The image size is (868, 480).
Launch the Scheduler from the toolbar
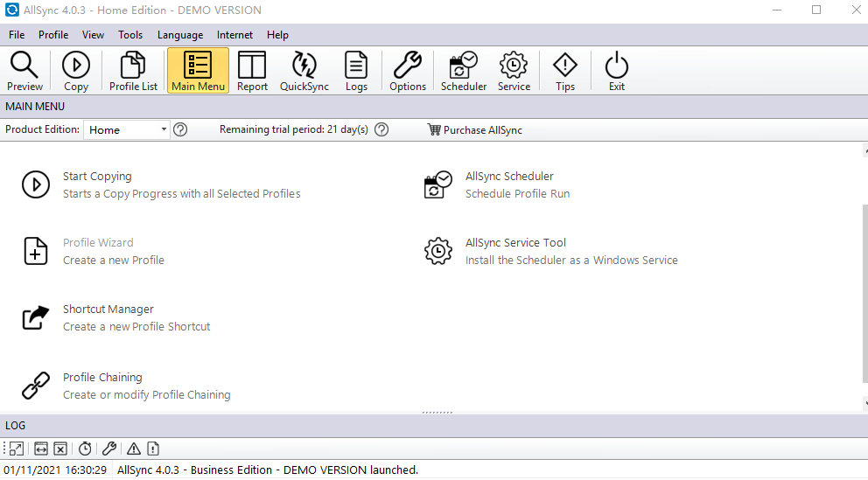[x=463, y=71]
